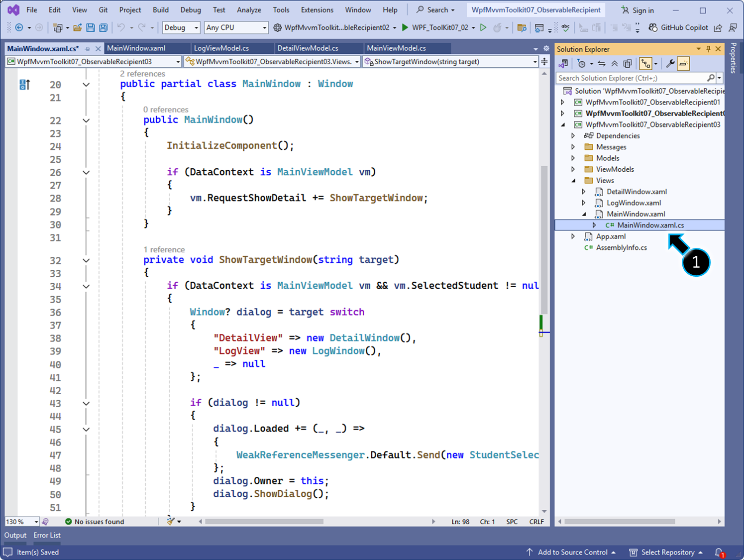Screen dimensions: 744x560
Task: Open the ShowTargetWindow member dropdown
Action: [x=451, y=62]
